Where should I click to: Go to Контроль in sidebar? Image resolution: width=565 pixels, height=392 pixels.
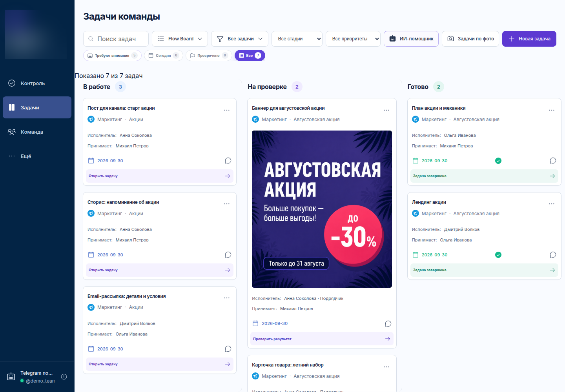(x=37, y=83)
